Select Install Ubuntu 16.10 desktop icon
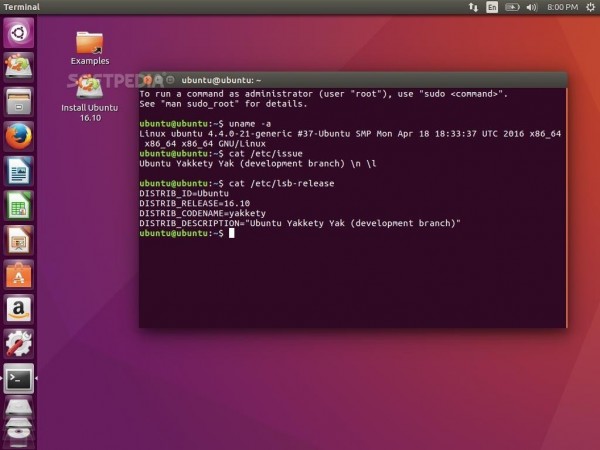Screen dimensions: 600x450 (x=90, y=98)
